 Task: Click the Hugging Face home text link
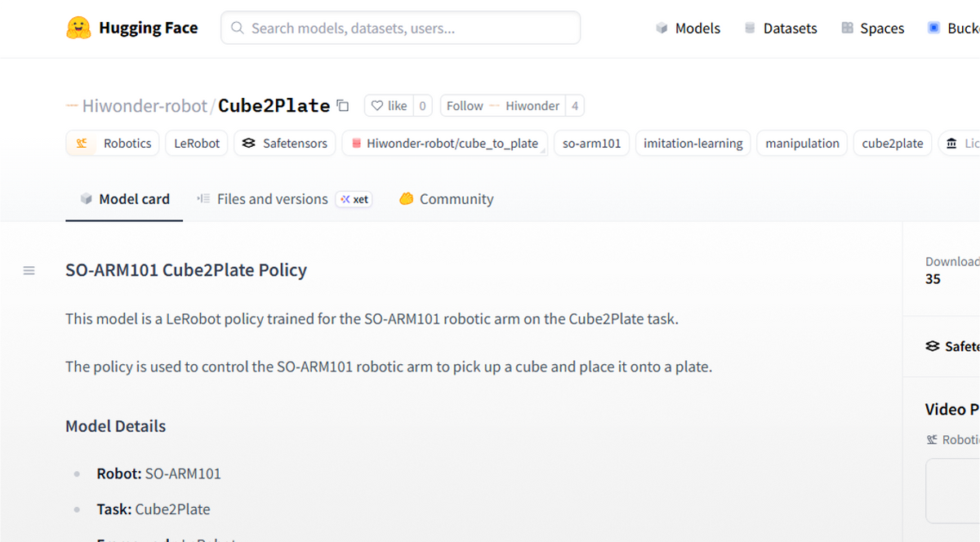[148, 28]
